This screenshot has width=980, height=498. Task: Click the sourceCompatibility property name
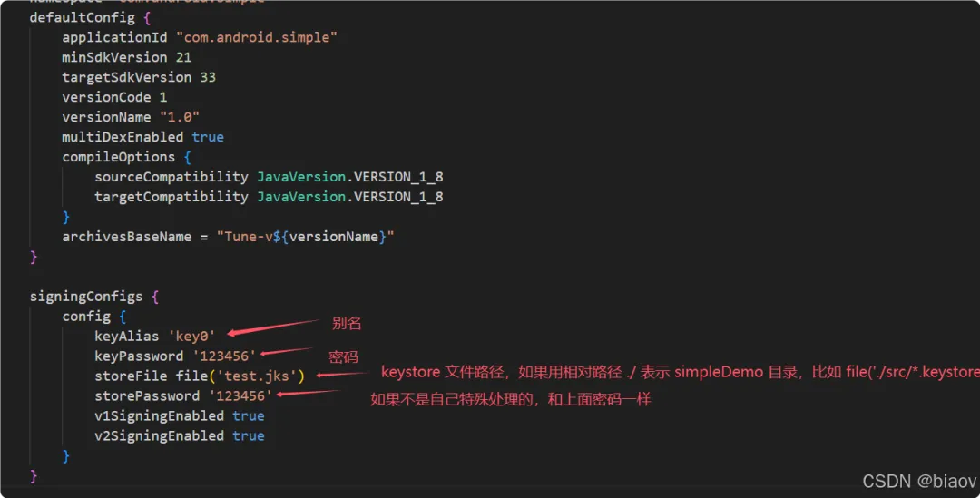coord(171,177)
